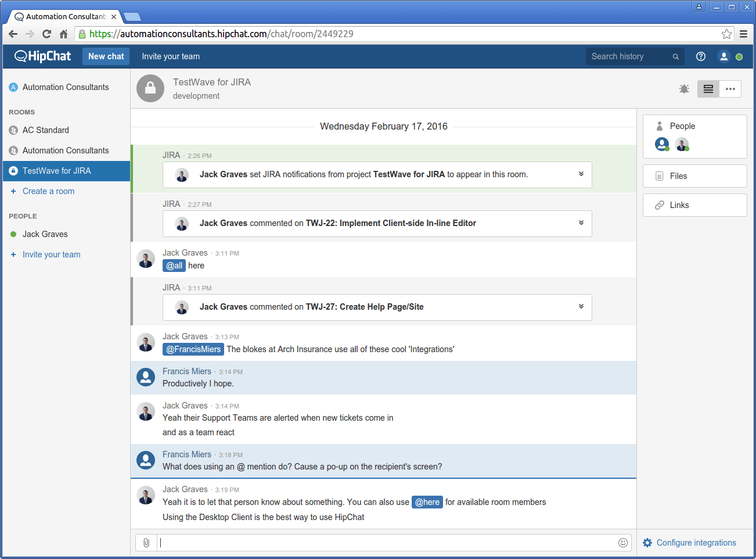The width and height of the screenshot is (756, 559).
Task: Click the 'and as a team react' message line
Action: 199,432
